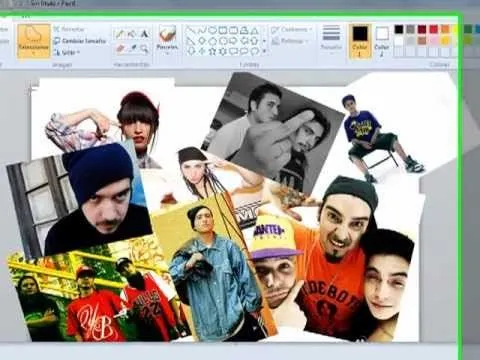Pick the brown palette swatch
480x360 pixels.
(422, 41)
